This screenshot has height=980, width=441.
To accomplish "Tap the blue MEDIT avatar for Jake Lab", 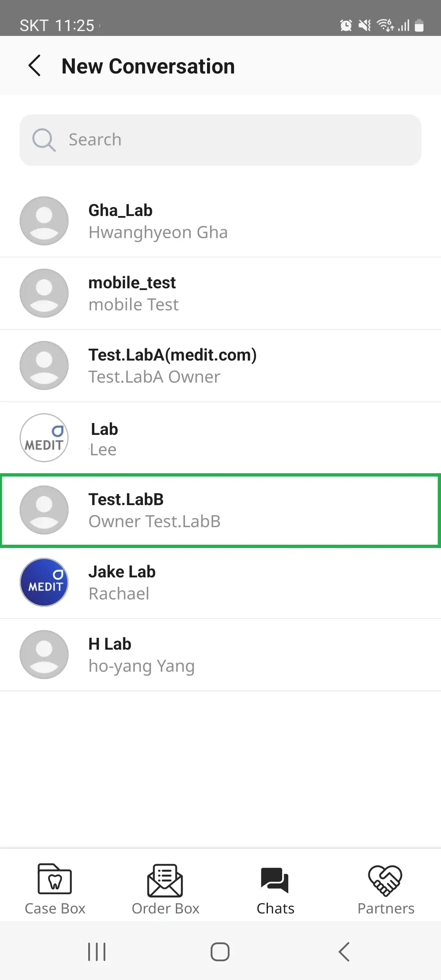I will [44, 582].
